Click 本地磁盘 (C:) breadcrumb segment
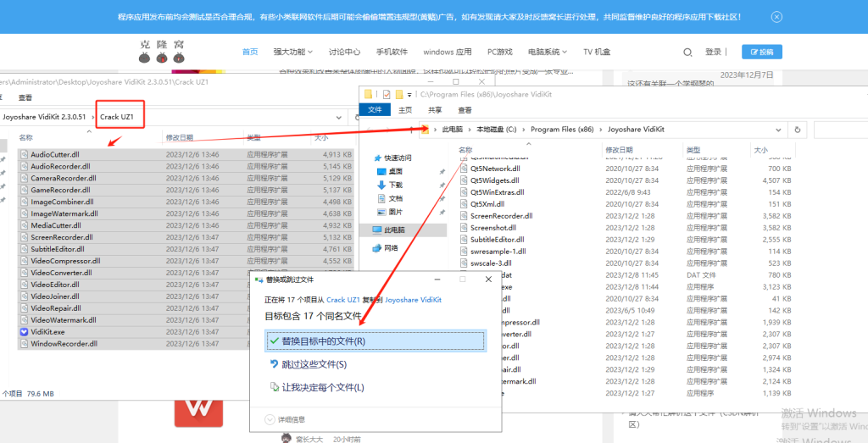868x443 pixels. (497, 130)
